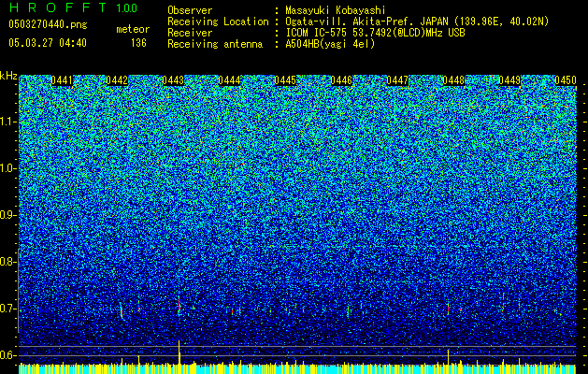Click the date 05.03.27 04:40
This screenshot has width=588, height=374.
(x=48, y=43)
